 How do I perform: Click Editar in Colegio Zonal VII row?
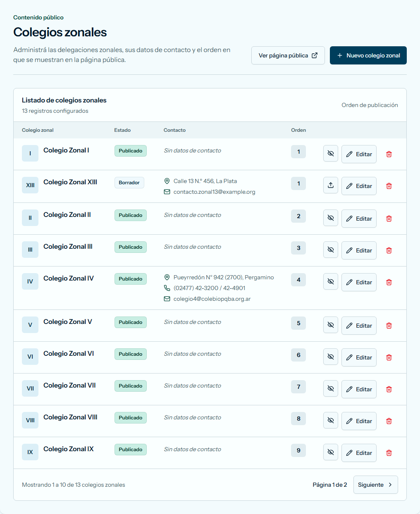pos(359,389)
